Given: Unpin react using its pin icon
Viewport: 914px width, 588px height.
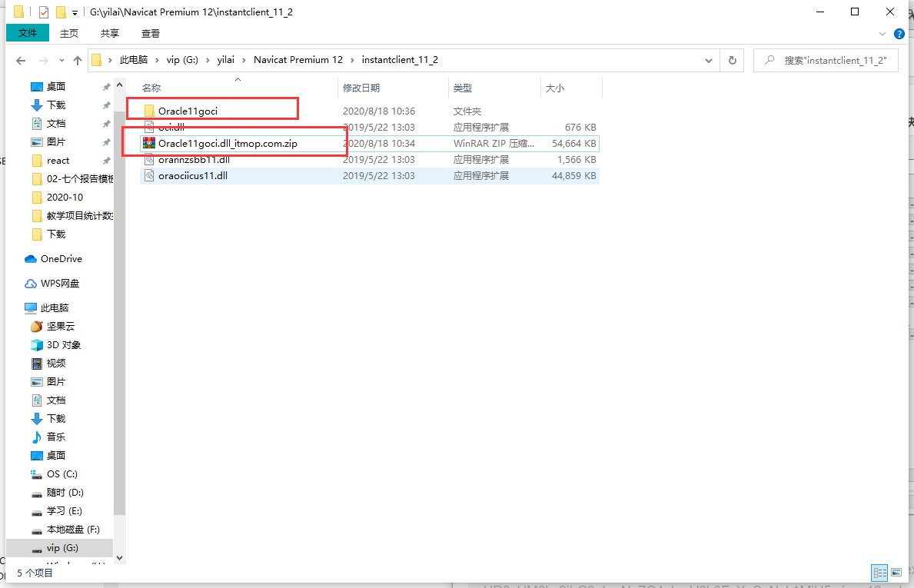Looking at the screenshot, I should click(106, 161).
